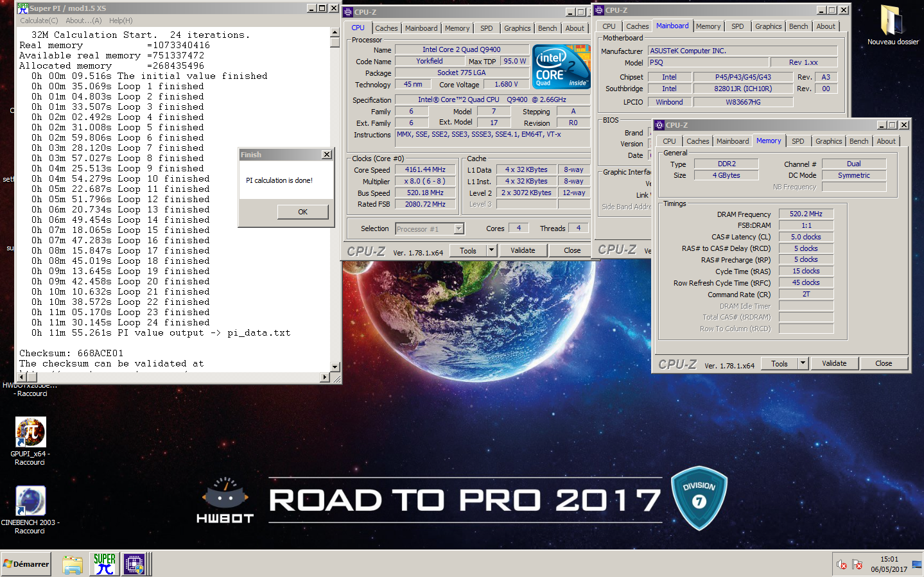Viewport: 924px width, 577px height.
Task: Click the CPU-Z taskbar icon
Action: pyautogui.click(x=134, y=564)
